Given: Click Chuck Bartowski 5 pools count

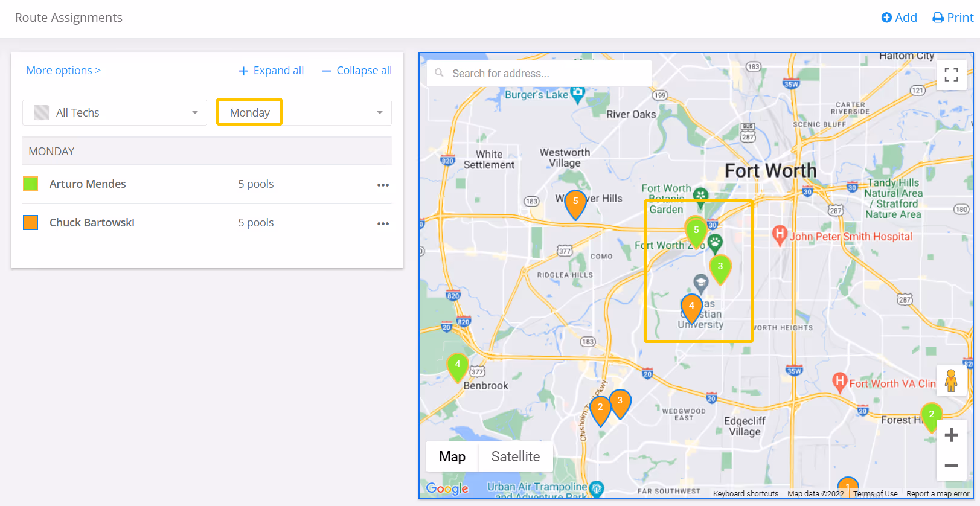Looking at the screenshot, I should coord(256,223).
